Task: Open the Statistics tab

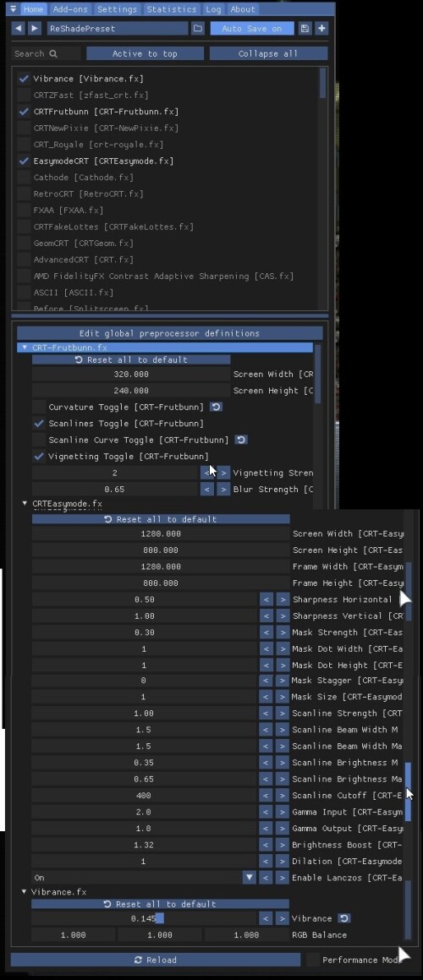Action: 172,9
